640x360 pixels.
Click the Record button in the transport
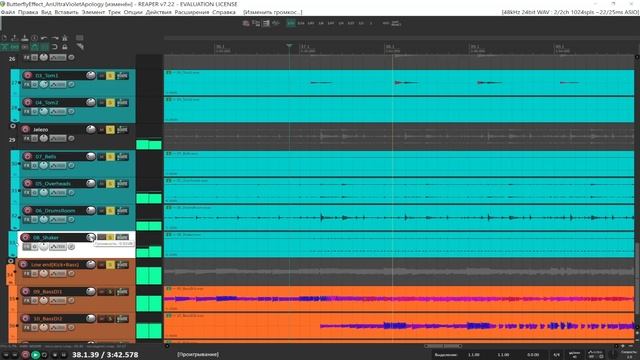click(x=25, y=355)
